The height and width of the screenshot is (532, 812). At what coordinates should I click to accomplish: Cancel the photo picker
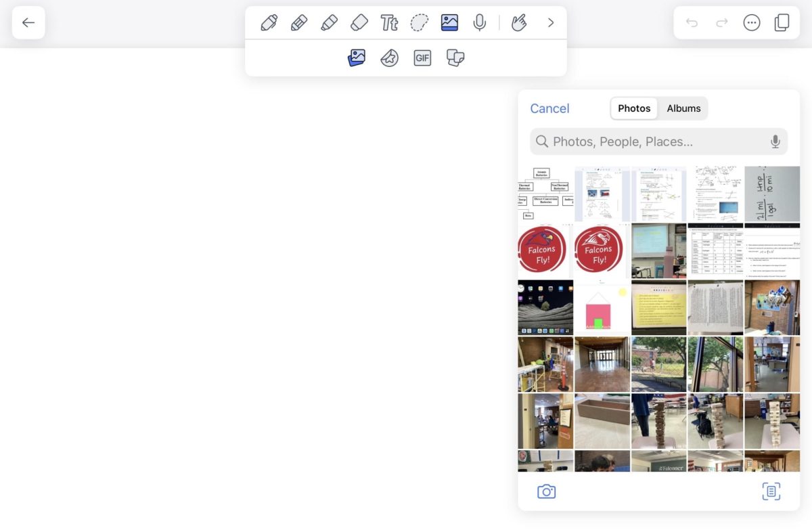tap(549, 108)
